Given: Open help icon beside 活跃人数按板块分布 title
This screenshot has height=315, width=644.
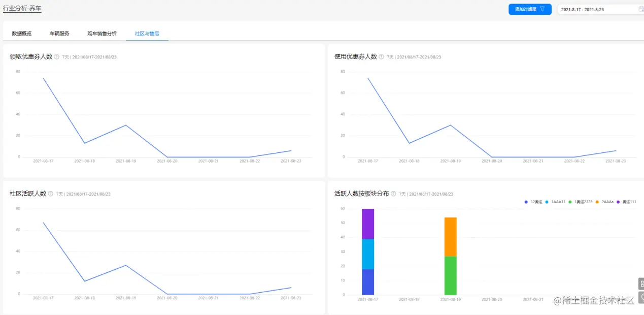Looking at the screenshot, I should [x=394, y=194].
